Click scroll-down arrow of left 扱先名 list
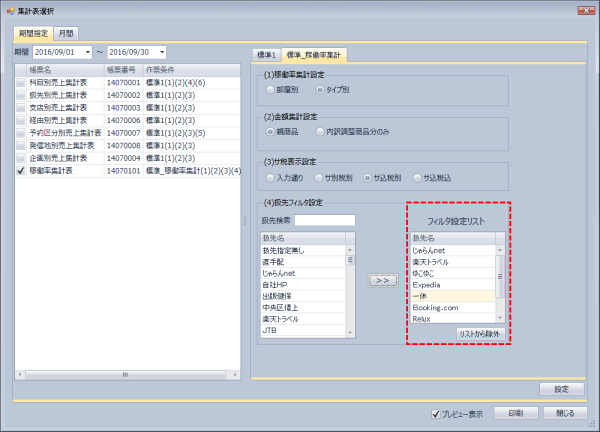 [x=350, y=333]
